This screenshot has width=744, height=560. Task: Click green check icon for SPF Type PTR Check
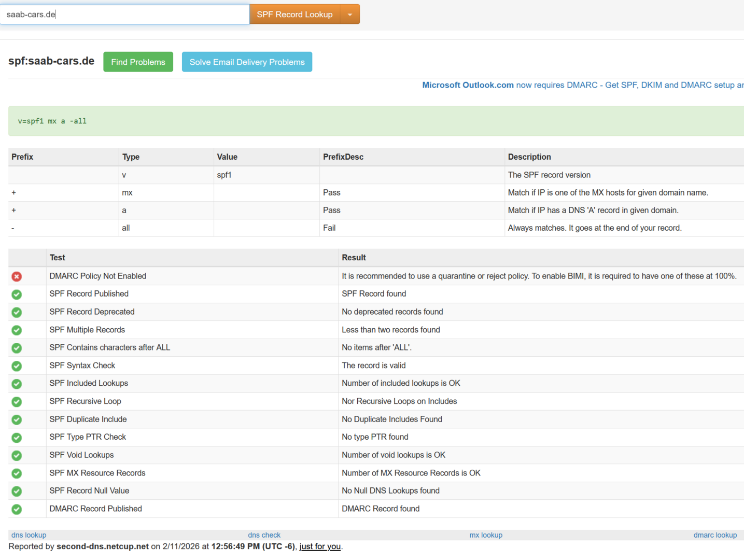(x=17, y=438)
